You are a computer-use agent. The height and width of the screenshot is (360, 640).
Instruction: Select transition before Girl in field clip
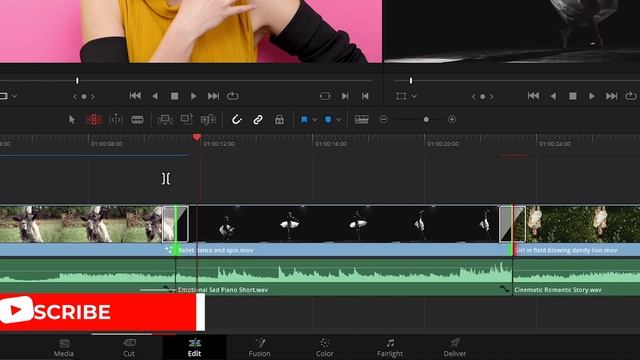512,224
